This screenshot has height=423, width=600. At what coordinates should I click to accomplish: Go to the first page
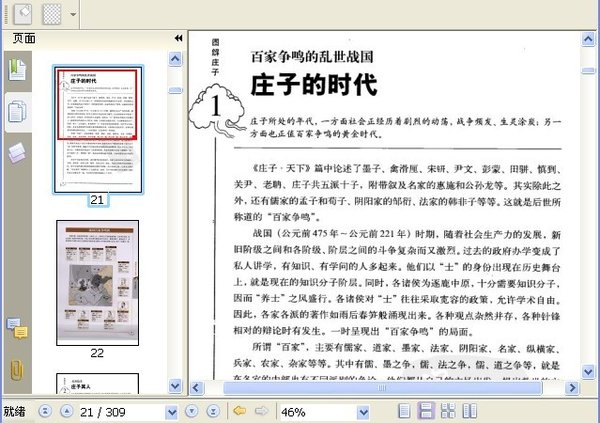[45, 412]
